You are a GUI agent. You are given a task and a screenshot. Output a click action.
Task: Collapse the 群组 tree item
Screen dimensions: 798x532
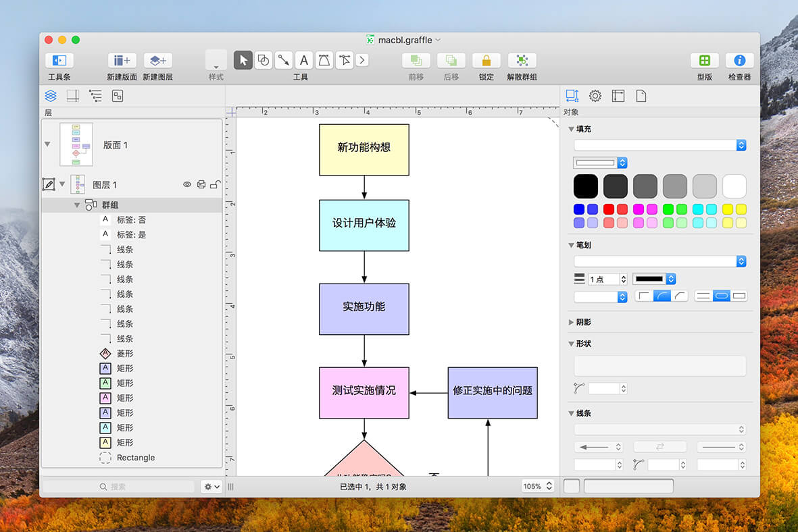[77, 205]
